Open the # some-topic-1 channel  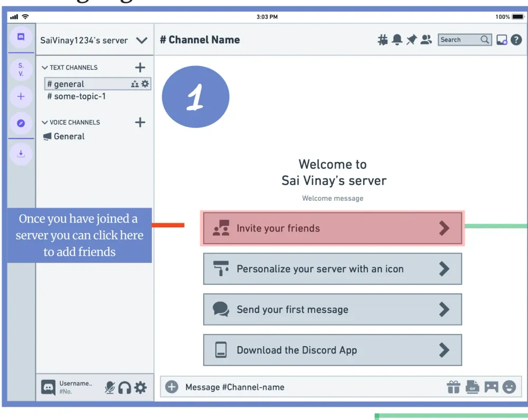pos(77,96)
